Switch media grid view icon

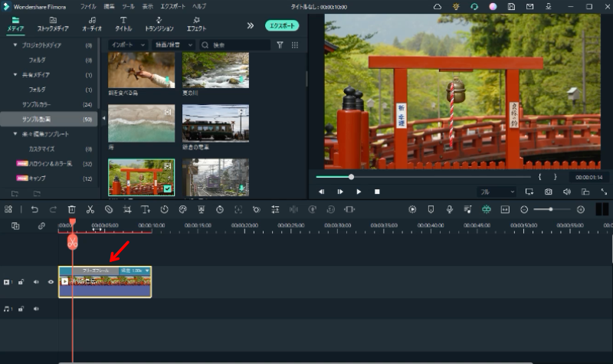click(295, 45)
